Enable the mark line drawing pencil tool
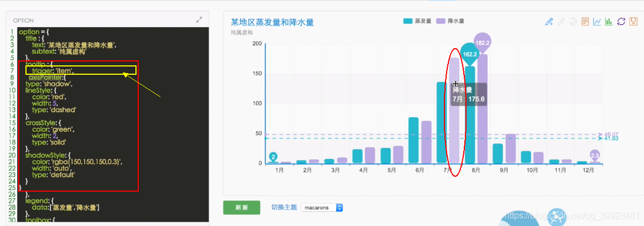Image resolution: width=644 pixels, height=226 pixels. 549,22
